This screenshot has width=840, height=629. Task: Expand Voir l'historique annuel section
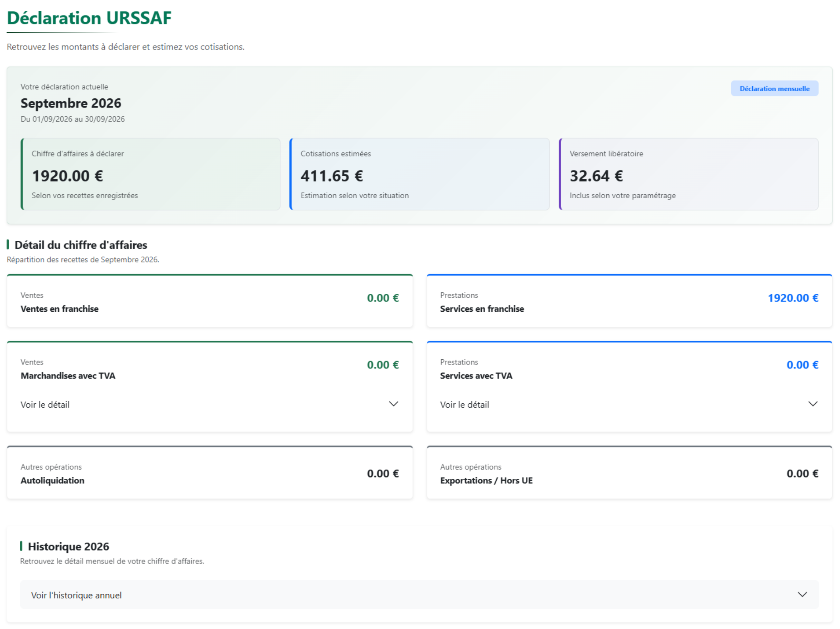(419, 595)
